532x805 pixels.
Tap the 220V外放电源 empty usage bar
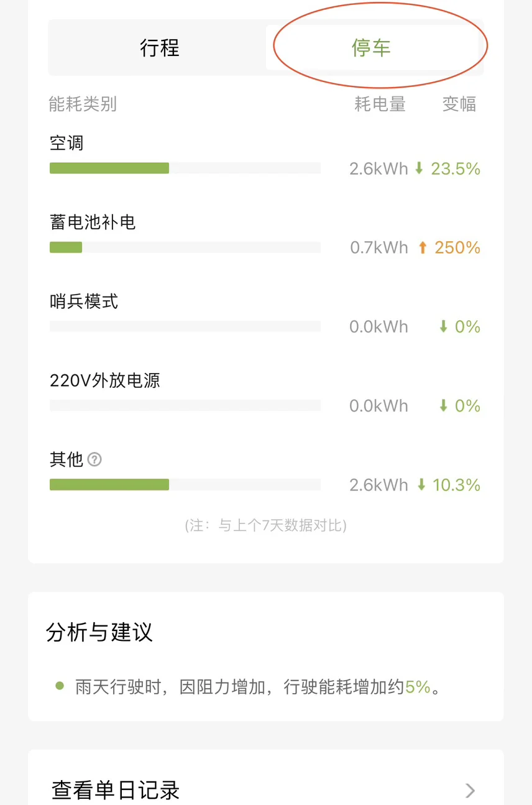(x=185, y=406)
